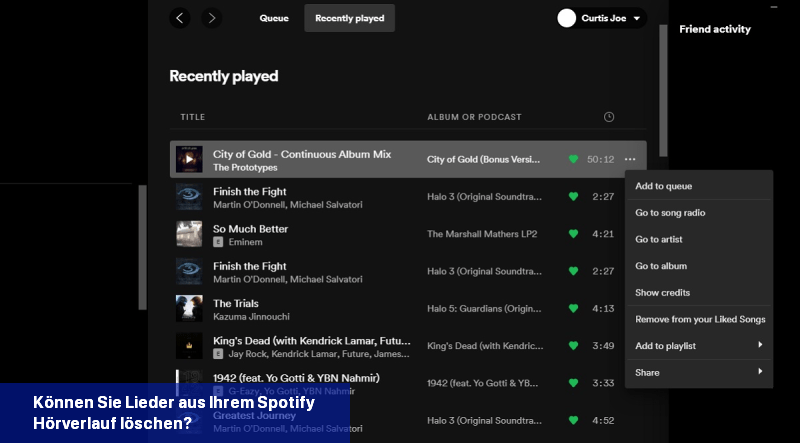Toggle the heart for The Trials
The width and height of the screenshot is (800, 443).
(573, 308)
